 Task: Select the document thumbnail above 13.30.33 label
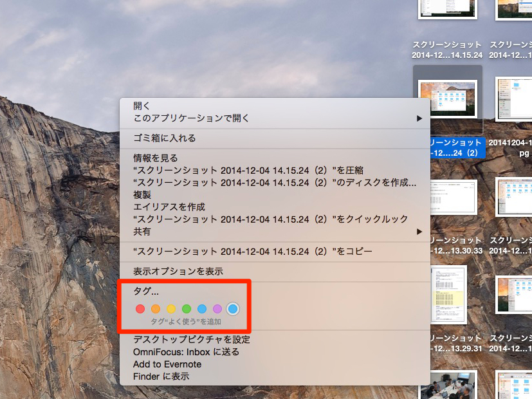(454, 197)
